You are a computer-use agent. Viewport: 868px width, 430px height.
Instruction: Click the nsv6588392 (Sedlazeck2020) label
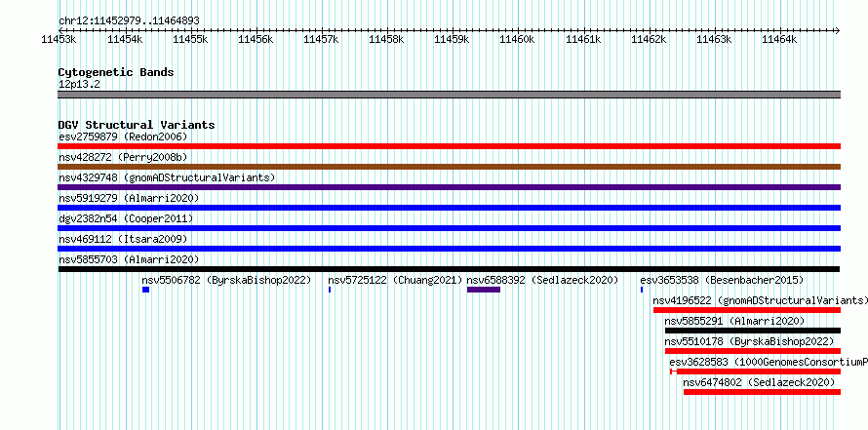tap(542, 280)
